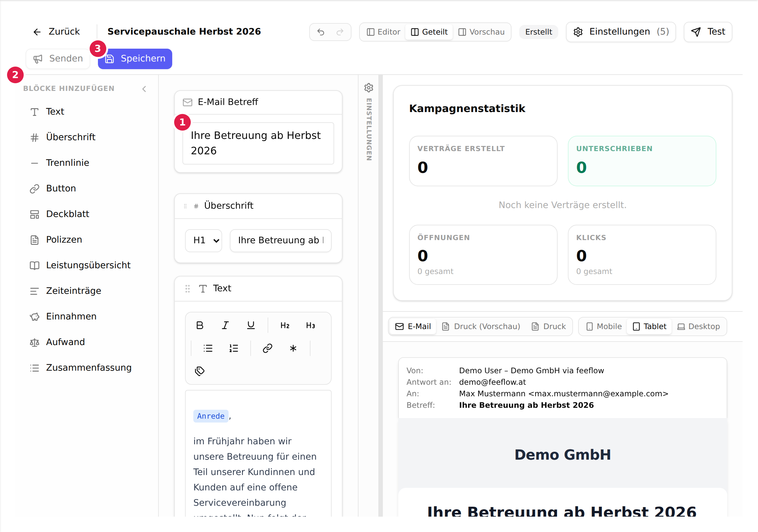Select the Druck tab

pyautogui.click(x=549, y=326)
